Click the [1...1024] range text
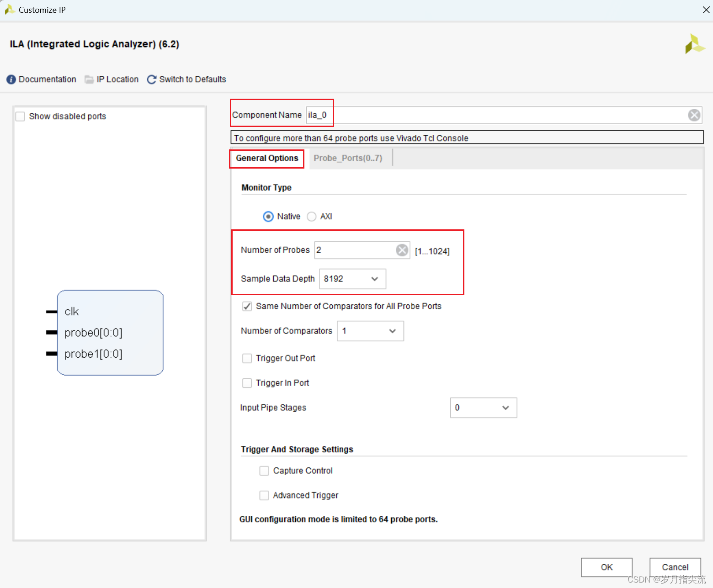This screenshot has height=588, width=713. (432, 251)
